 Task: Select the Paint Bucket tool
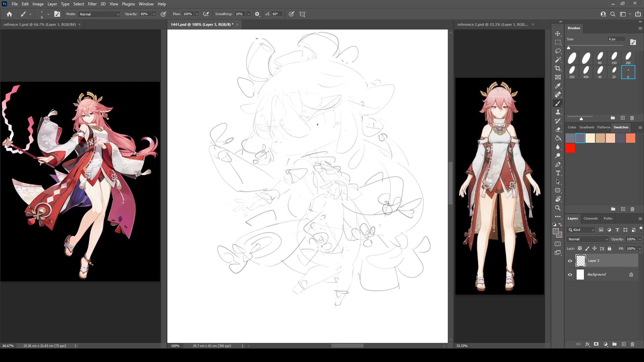[x=558, y=138]
